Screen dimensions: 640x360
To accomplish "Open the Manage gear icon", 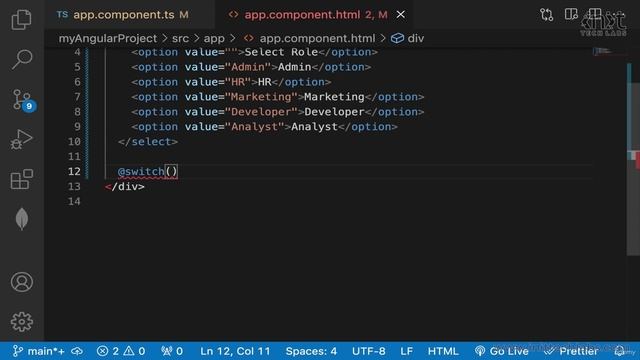I will 22,322.
